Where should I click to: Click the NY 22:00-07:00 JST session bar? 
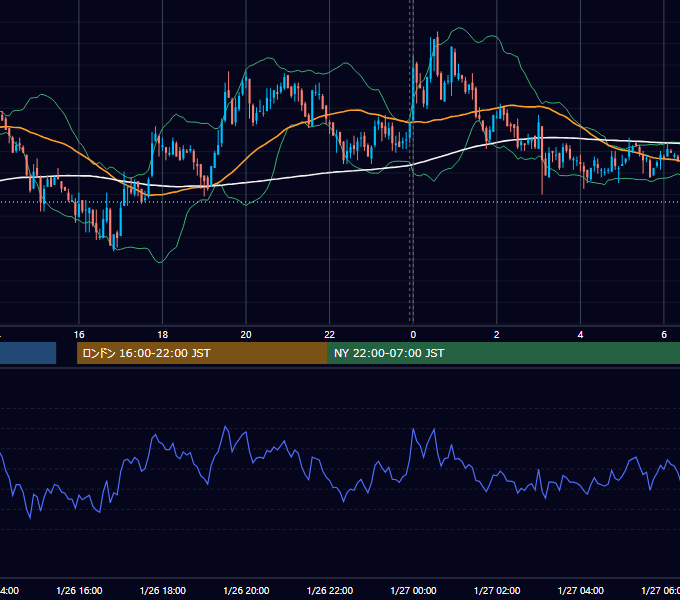[x=504, y=353]
